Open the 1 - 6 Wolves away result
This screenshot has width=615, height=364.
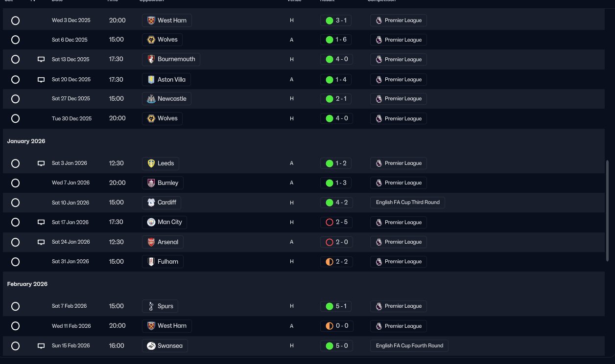coord(336,40)
